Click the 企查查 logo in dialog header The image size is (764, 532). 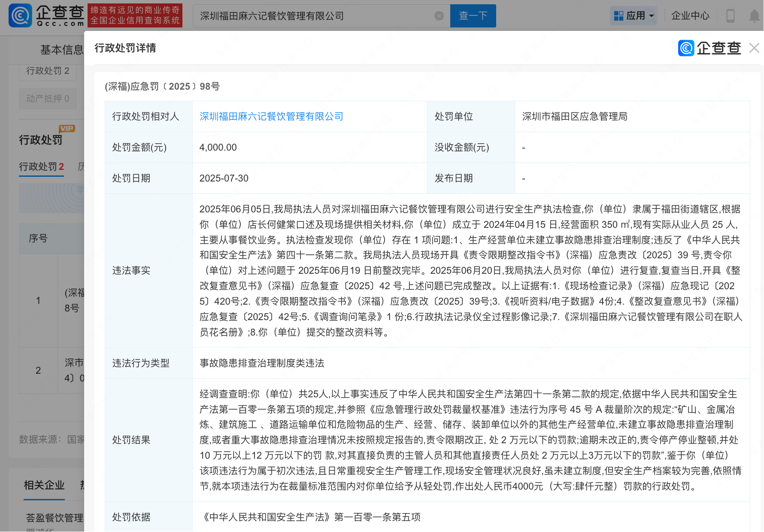pos(709,48)
